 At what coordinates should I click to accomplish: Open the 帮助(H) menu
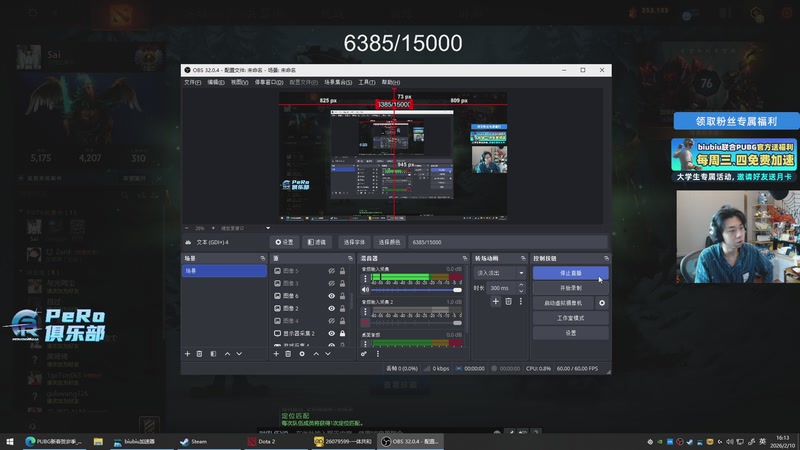390,82
